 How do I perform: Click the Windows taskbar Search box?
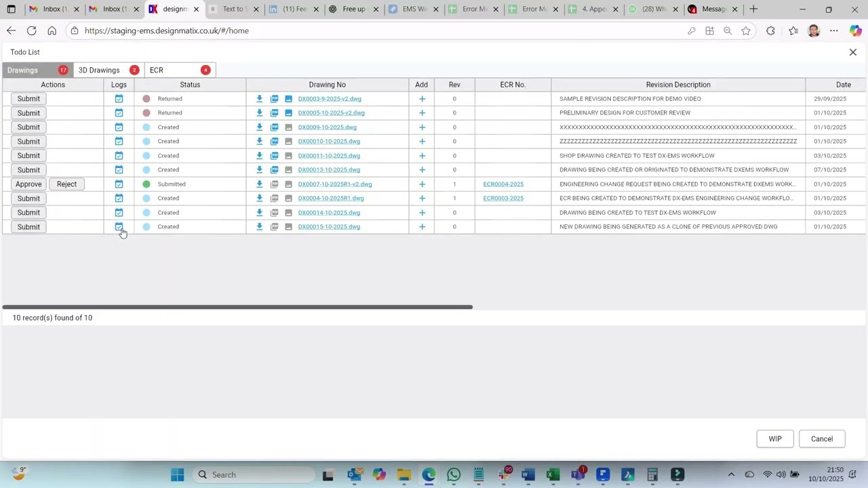coord(253,475)
